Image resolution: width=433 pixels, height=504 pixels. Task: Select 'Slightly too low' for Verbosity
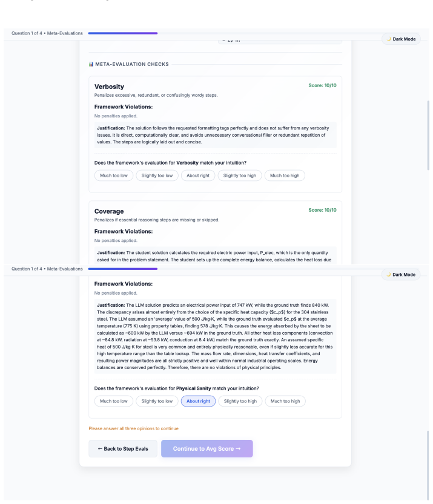pyautogui.click(x=157, y=175)
